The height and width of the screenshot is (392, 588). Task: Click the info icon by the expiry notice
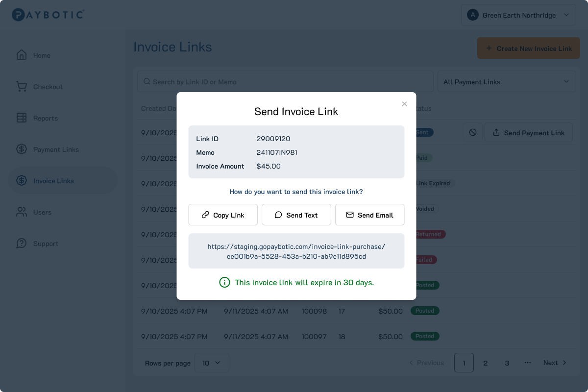(224, 282)
